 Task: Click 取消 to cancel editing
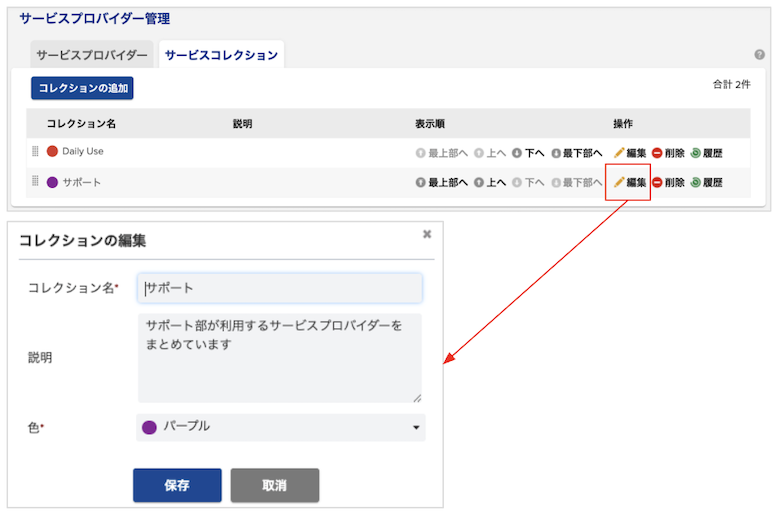[275, 485]
